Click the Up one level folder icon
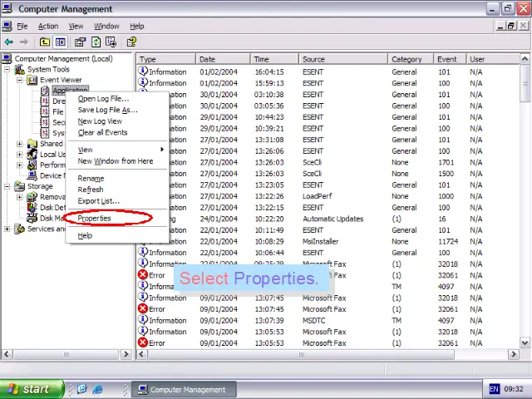The image size is (532, 399). (x=45, y=42)
